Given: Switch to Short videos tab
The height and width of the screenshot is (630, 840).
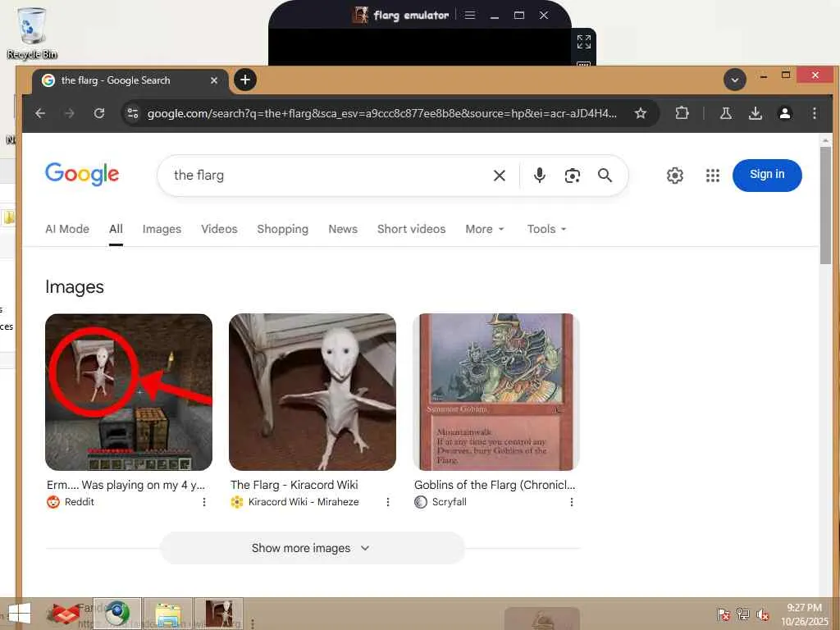Looking at the screenshot, I should coord(412,230).
